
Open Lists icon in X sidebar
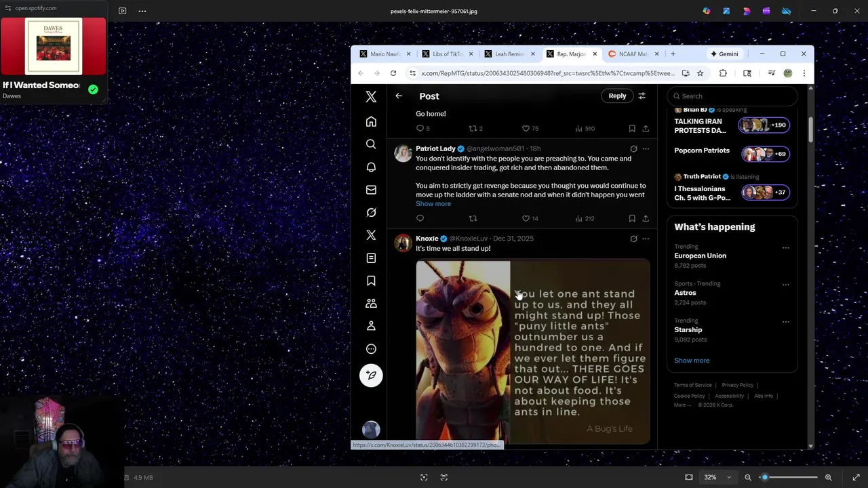371,258
